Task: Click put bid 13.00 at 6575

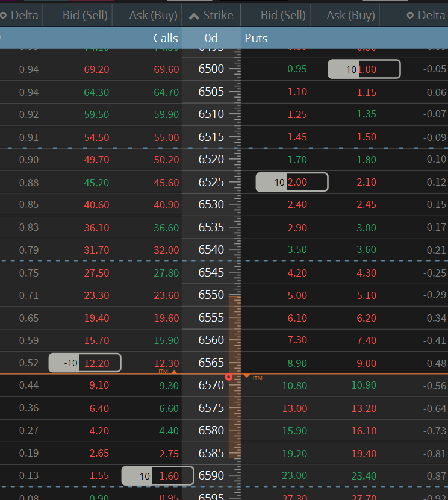Action: [294, 408]
